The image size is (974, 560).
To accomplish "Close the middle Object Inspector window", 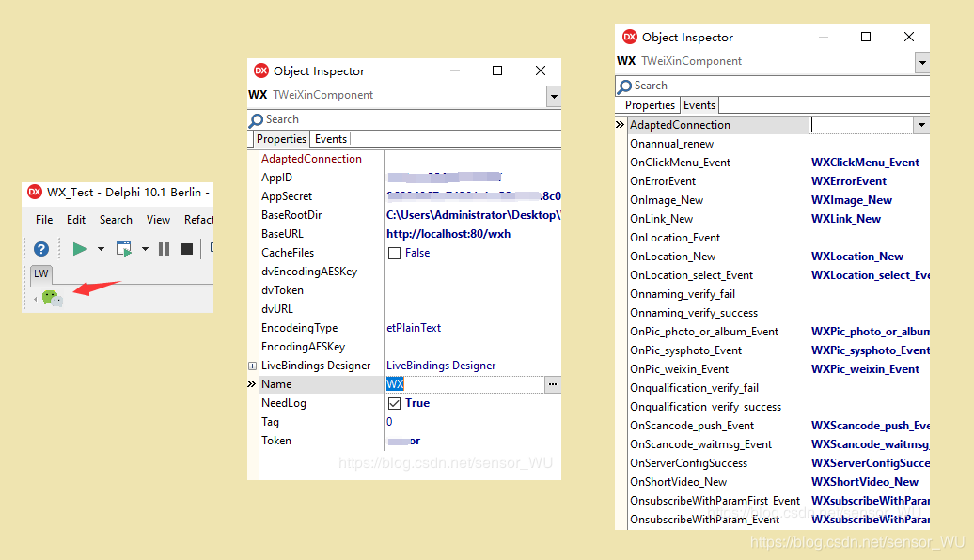I will click(x=541, y=70).
